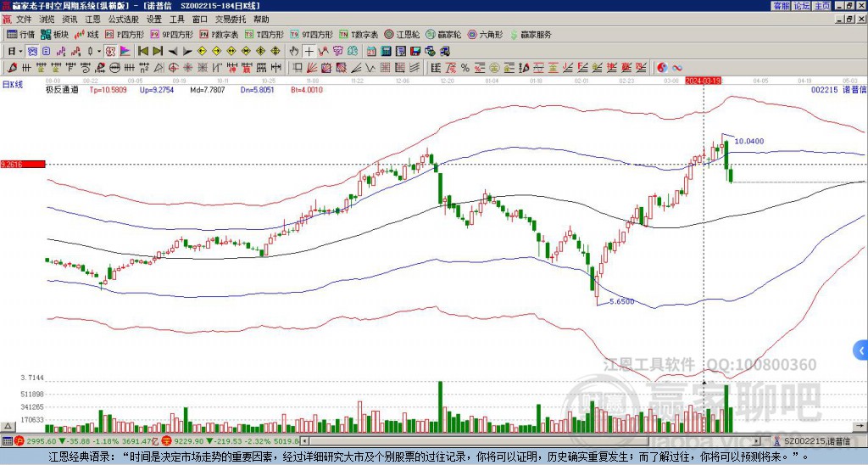This screenshot has width=868, height=465.
Task: Click the up-triangle button beside volume
Action: (7, 427)
